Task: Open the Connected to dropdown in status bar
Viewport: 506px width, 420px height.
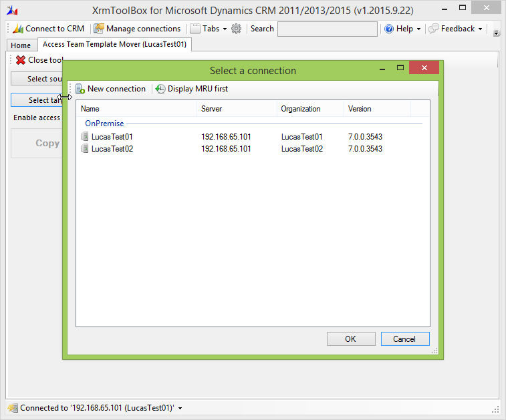Action: pos(180,409)
